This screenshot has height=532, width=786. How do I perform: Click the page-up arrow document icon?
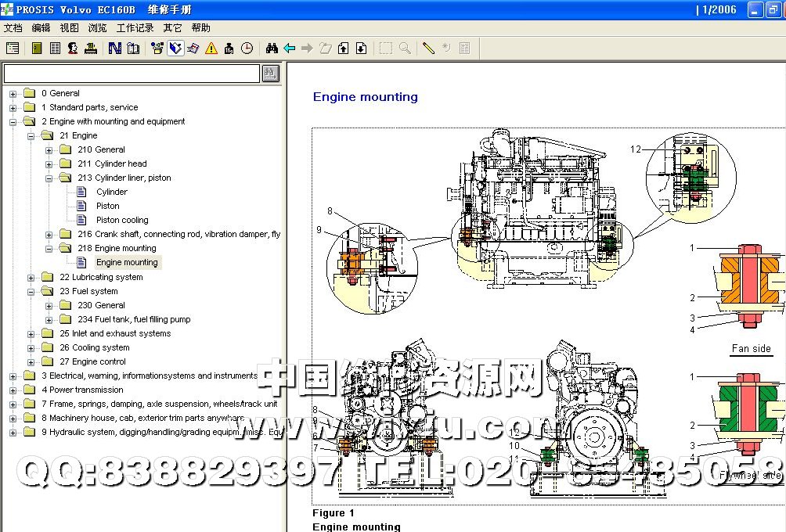(x=343, y=48)
